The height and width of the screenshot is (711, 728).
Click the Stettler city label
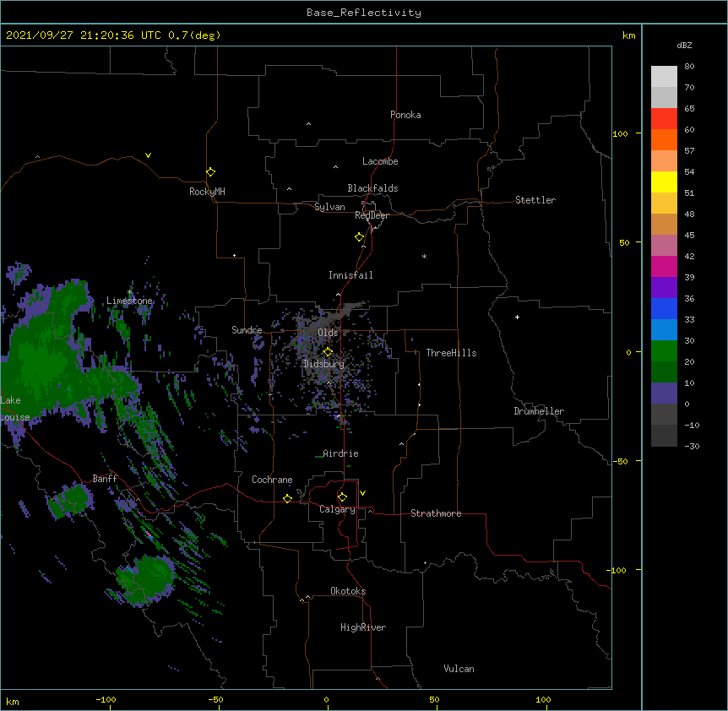(x=535, y=200)
